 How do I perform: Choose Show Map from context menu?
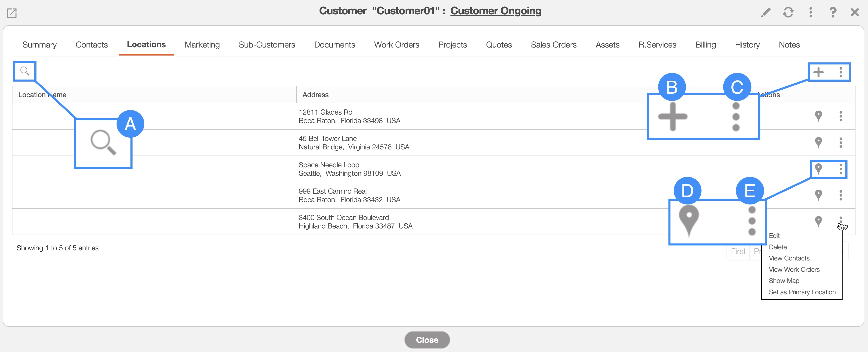click(784, 281)
